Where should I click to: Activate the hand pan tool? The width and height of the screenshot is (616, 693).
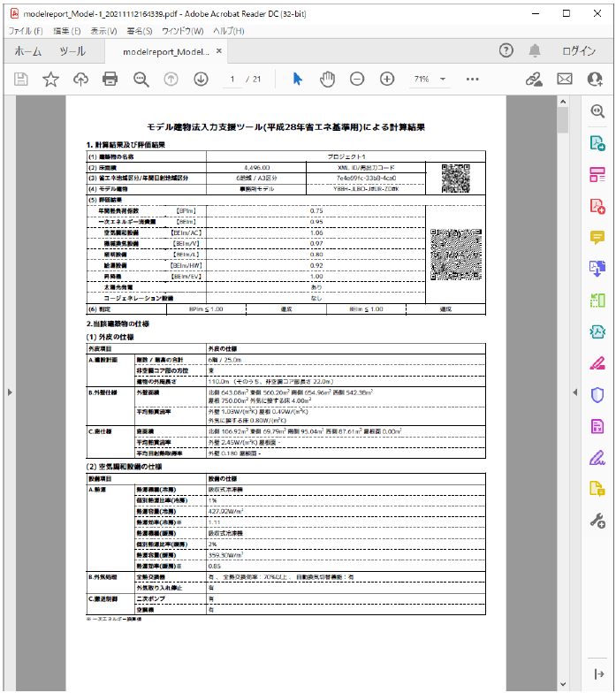point(327,80)
